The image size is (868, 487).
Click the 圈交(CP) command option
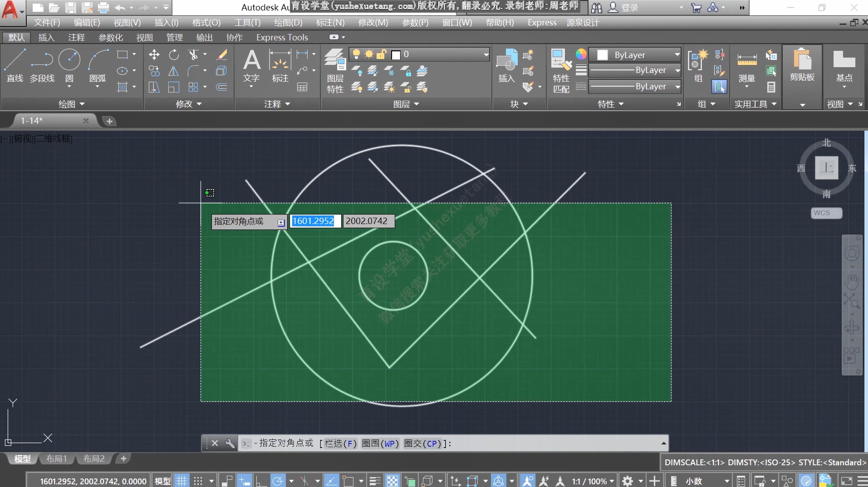click(422, 443)
